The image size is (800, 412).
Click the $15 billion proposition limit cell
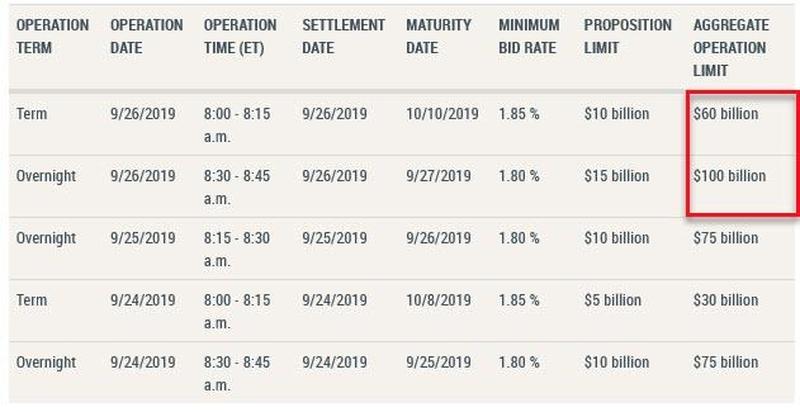pos(617,176)
